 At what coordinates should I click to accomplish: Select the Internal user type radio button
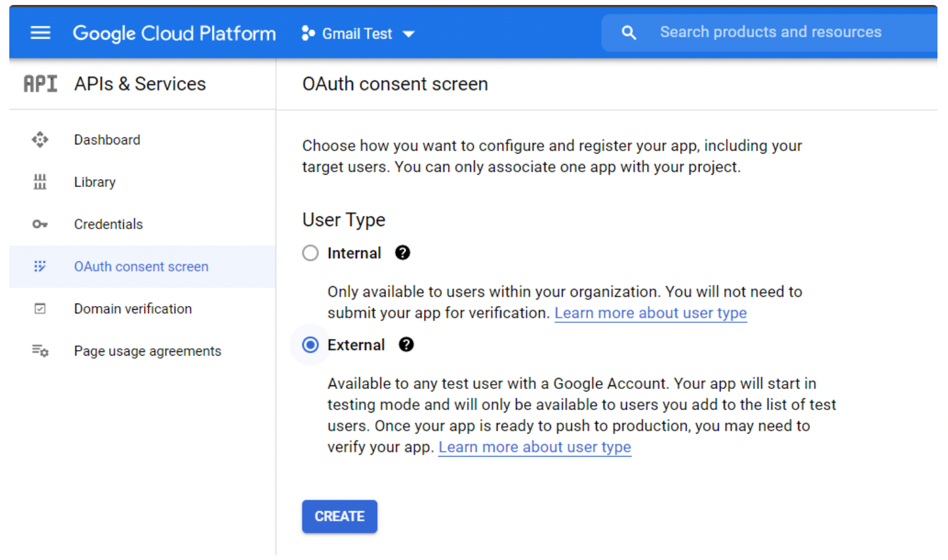tap(310, 253)
